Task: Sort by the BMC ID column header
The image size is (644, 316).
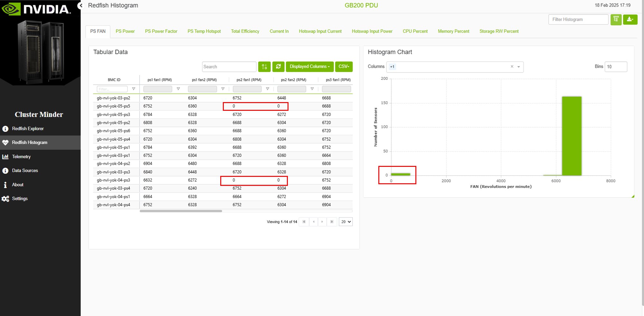Action: (x=114, y=80)
